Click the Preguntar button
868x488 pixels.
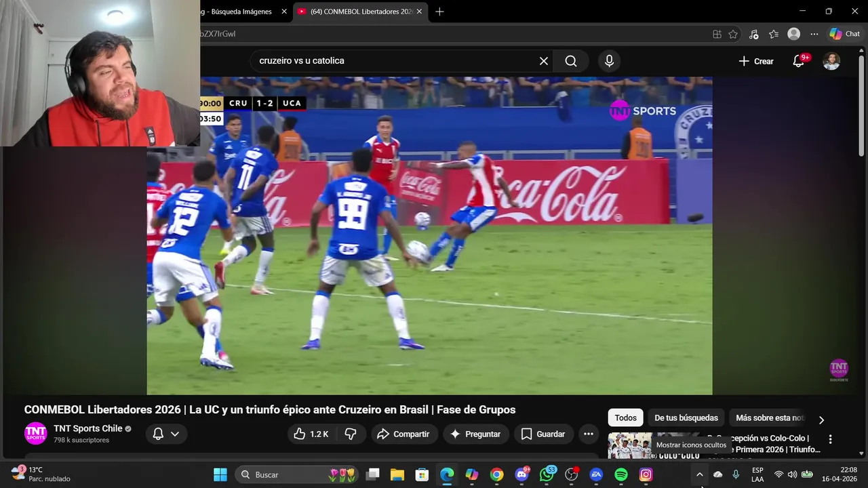pyautogui.click(x=475, y=434)
